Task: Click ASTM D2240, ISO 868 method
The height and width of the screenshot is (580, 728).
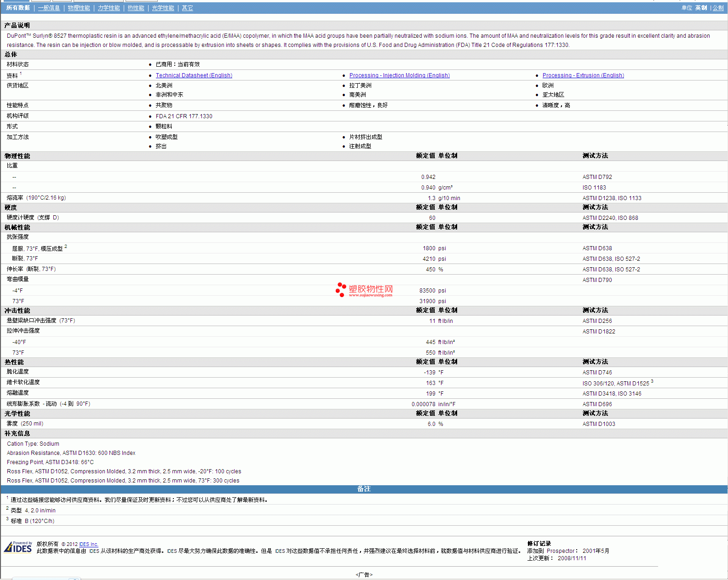Action: 610,218
